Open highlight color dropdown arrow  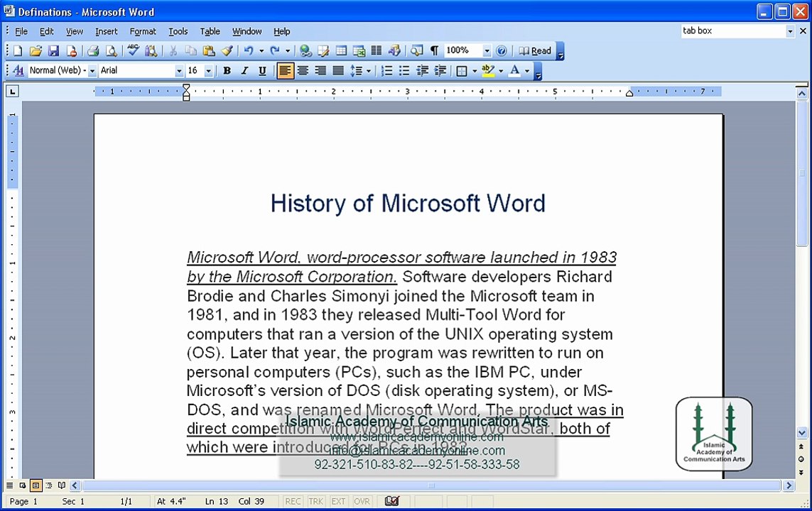coord(501,70)
